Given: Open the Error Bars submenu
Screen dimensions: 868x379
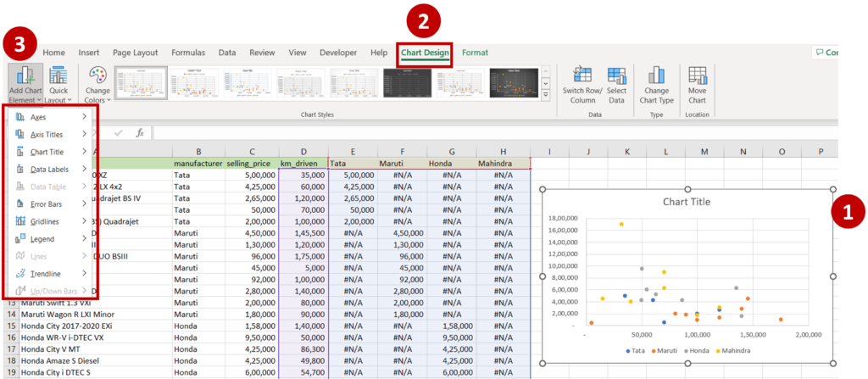Looking at the screenshot, I should point(51,203).
